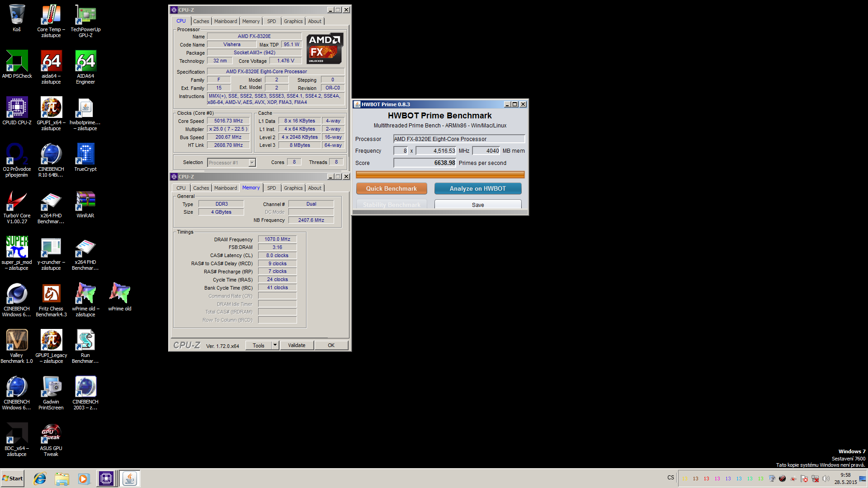Launch Fritz Chess Benchmark4.3 icon

click(x=51, y=300)
